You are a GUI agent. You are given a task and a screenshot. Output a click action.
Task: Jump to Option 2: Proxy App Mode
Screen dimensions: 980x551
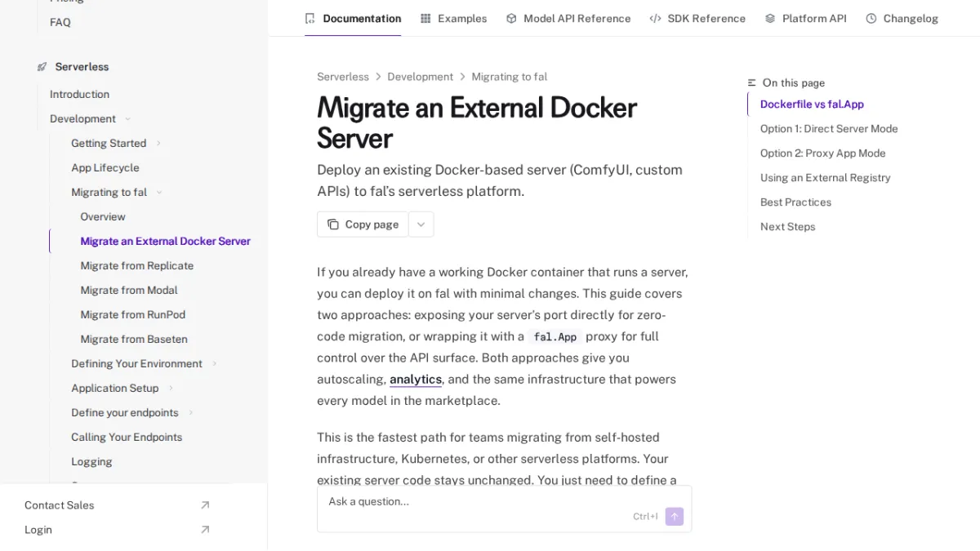click(x=822, y=153)
